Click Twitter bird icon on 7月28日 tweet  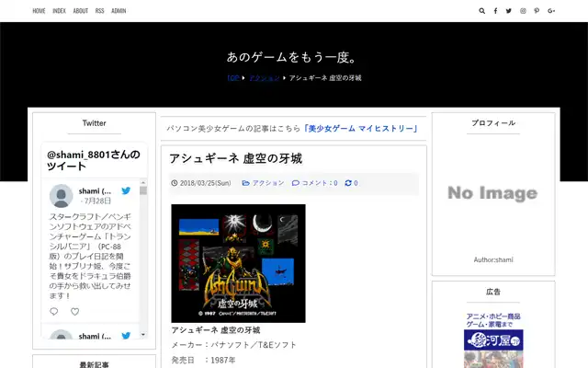(x=126, y=190)
